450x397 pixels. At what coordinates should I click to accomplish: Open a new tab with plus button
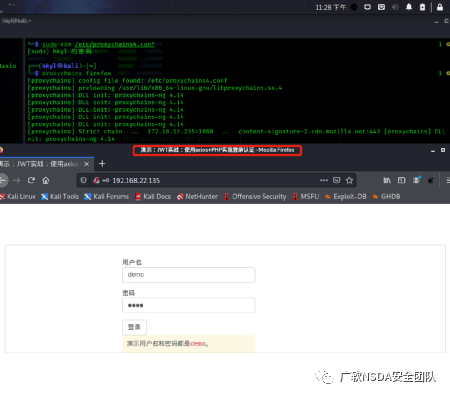(x=102, y=164)
